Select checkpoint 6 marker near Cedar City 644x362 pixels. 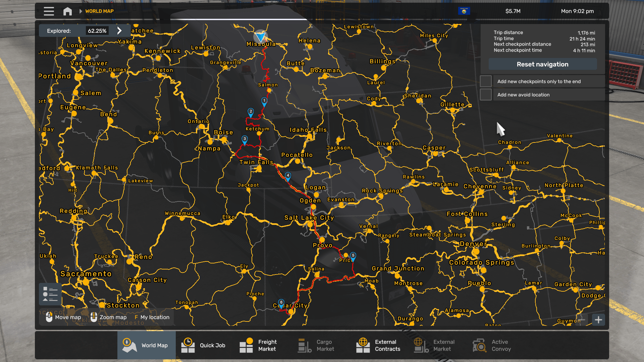click(x=281, y=303)
